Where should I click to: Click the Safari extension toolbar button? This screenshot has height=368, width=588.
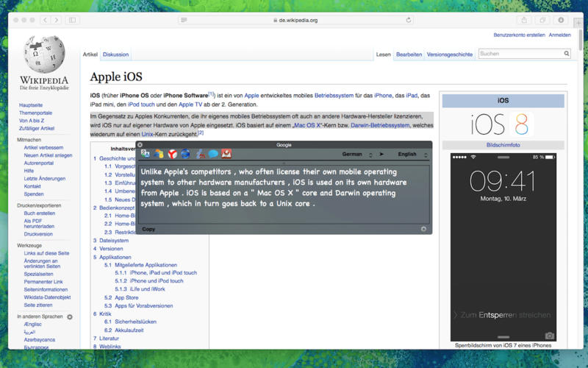click(x=561, y=20)
